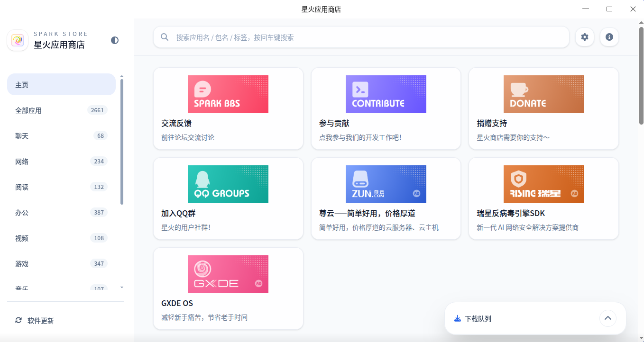Open the 全部应用 category
Screen dimensions: 644x342
pyautogui.click(x=61, y=110)
